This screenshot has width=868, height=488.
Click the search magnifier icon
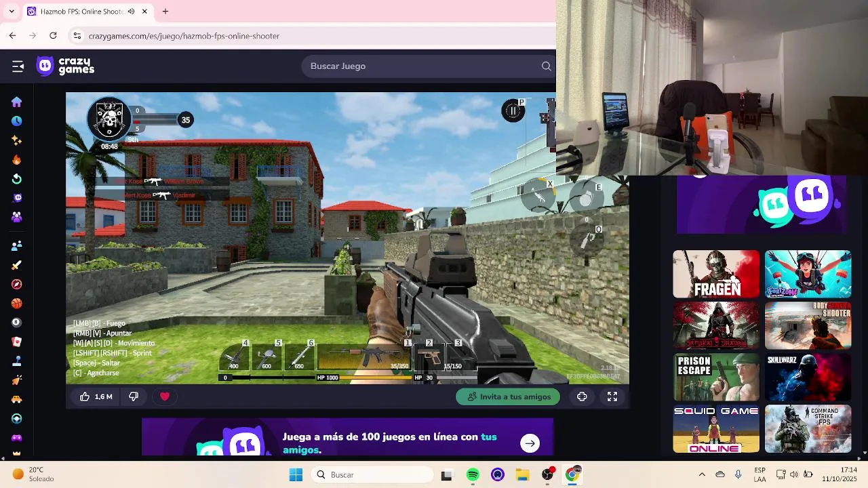coord(546,66)
